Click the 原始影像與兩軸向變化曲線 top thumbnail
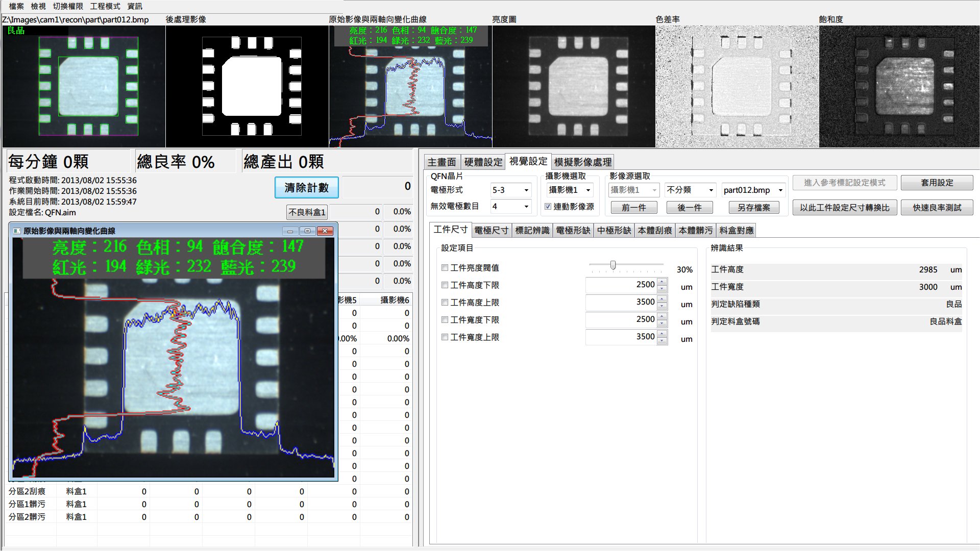This screenshot has width=980, height=551. click(410, 86)
